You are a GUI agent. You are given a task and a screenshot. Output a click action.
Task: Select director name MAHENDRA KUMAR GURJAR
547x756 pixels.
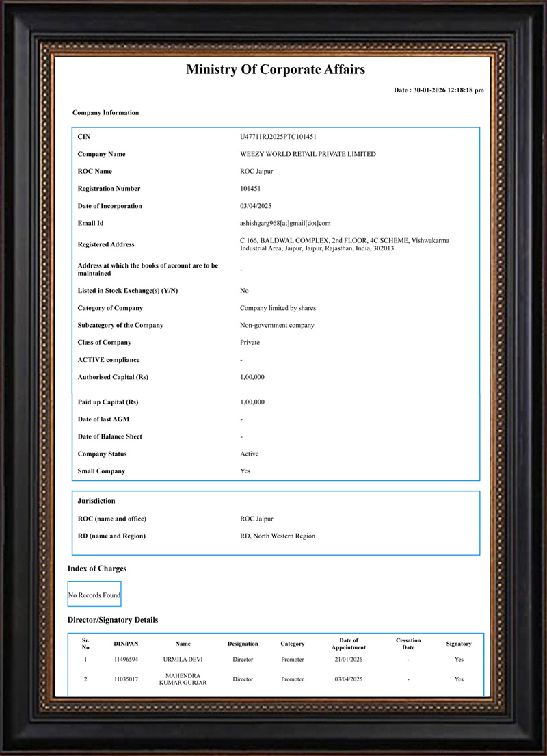click(x=183, y=679)
